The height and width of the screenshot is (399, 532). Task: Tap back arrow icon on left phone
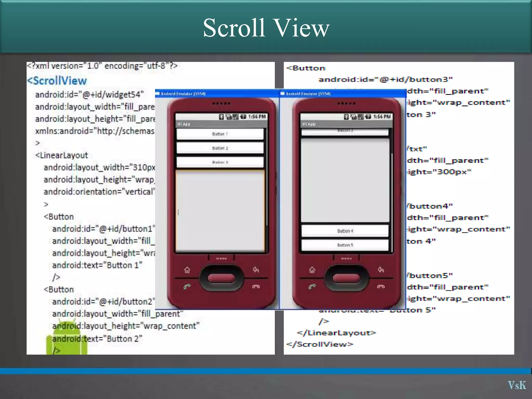pos(256,270)
